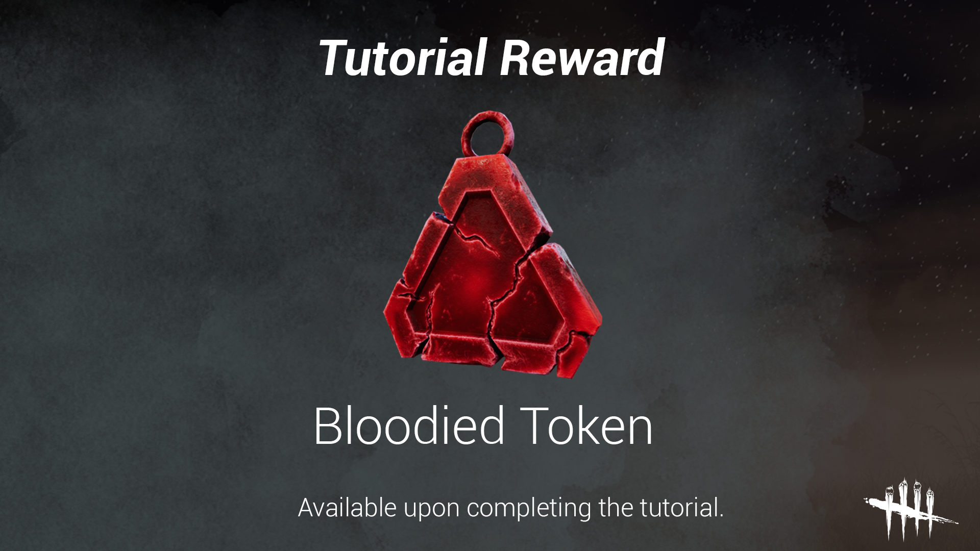Click the Tutorial Reward heading

click(x=491, y=57)
